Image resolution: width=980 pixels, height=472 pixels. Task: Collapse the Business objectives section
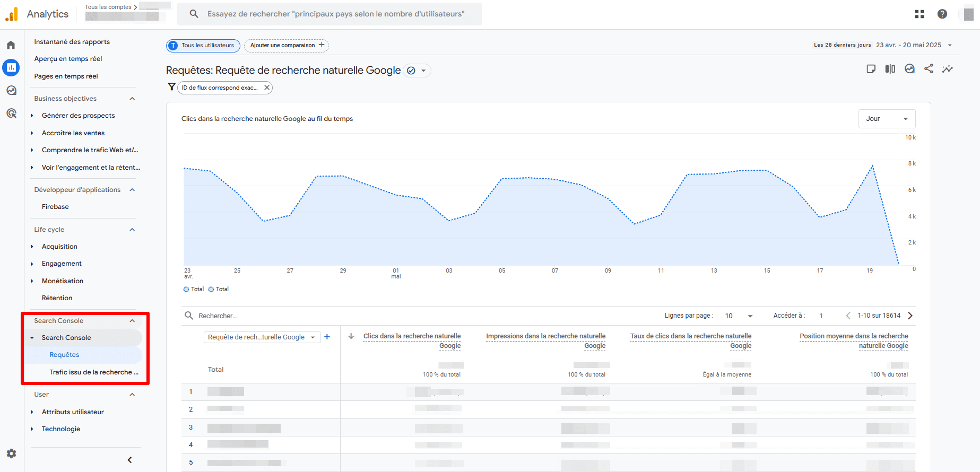click(x=132, y=99)
